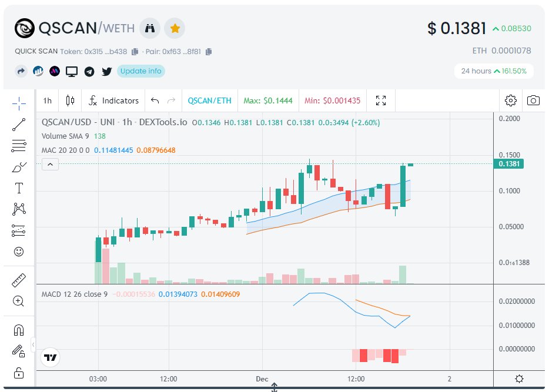Select the brush drawing tool
The height and width of the screenshot is (392, 549).
pyautogui.click(x=19, y=167)
